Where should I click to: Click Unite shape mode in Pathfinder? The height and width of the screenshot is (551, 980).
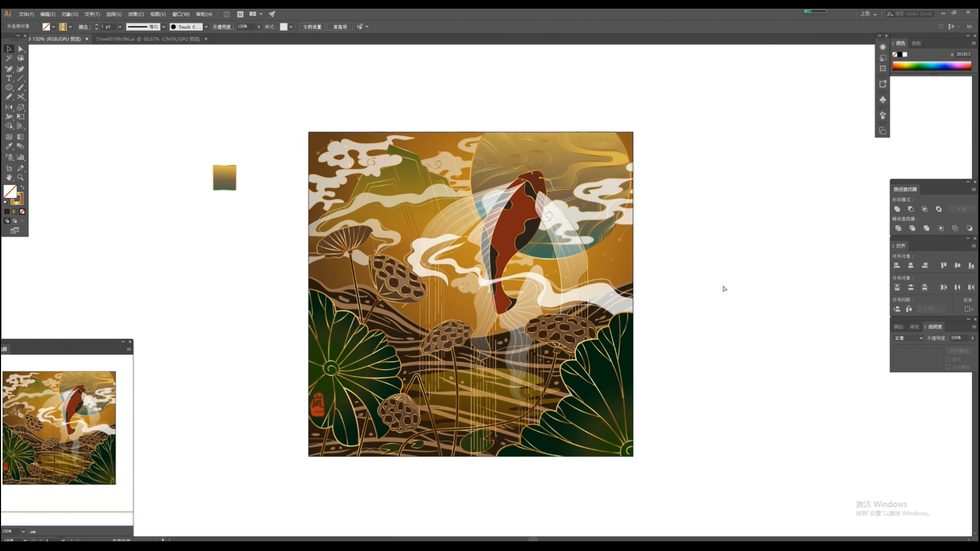pyautogui.click(x=897, y=209)
